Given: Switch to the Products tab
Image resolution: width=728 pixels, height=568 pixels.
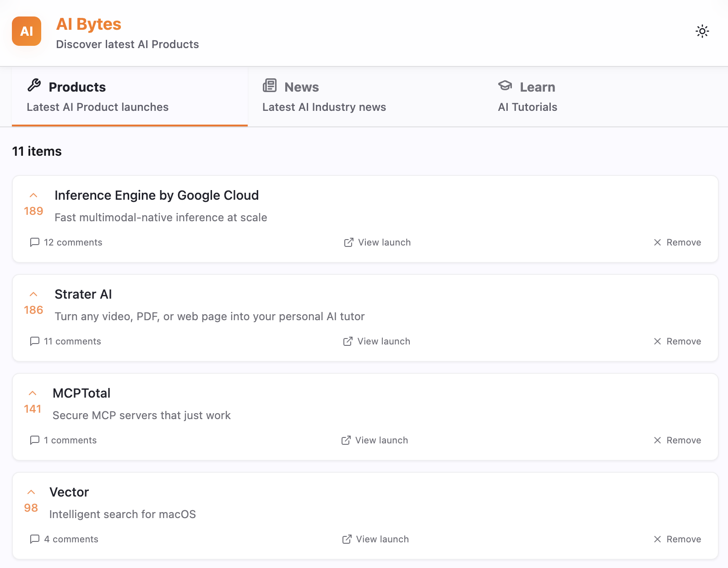Looking at the screenshot, I should click(x=130, y=97).
